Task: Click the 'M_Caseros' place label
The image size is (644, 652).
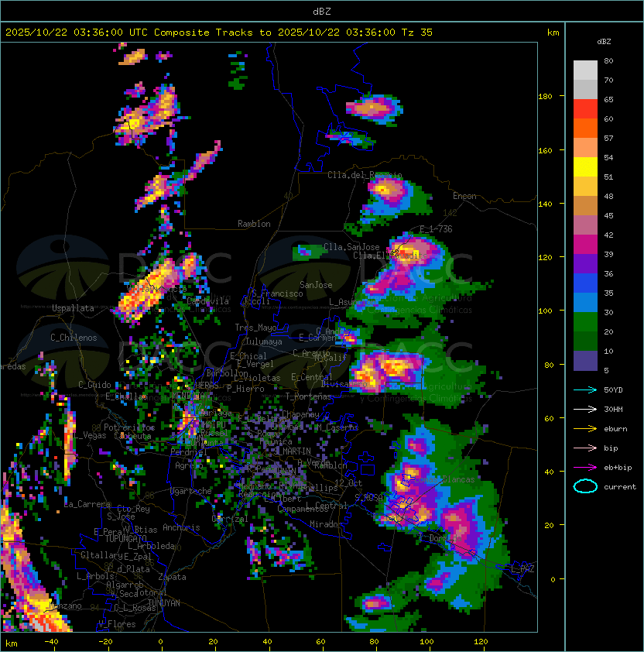Action: tap(337, 427)
